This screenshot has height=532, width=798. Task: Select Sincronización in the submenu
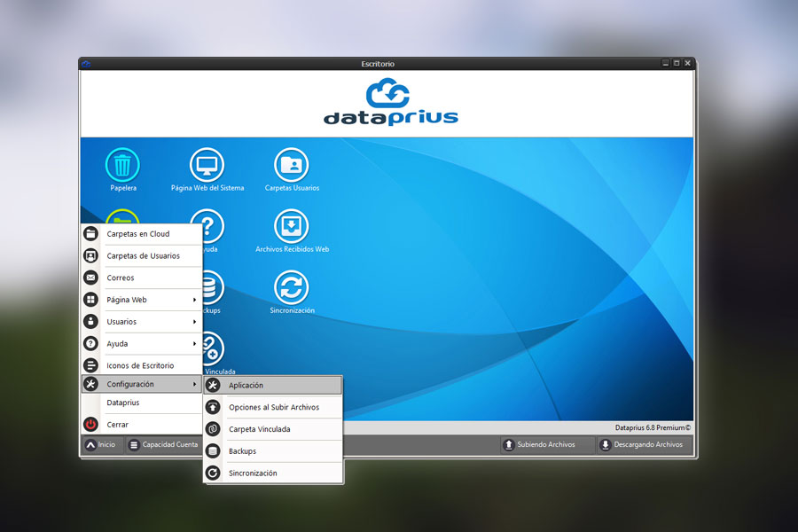pos(273,473)
